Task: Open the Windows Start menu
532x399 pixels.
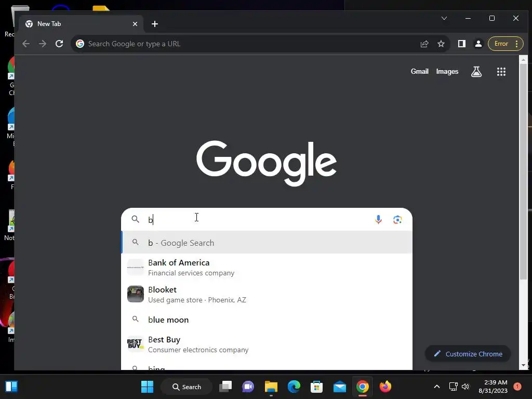Action: [x=147, y=387]
